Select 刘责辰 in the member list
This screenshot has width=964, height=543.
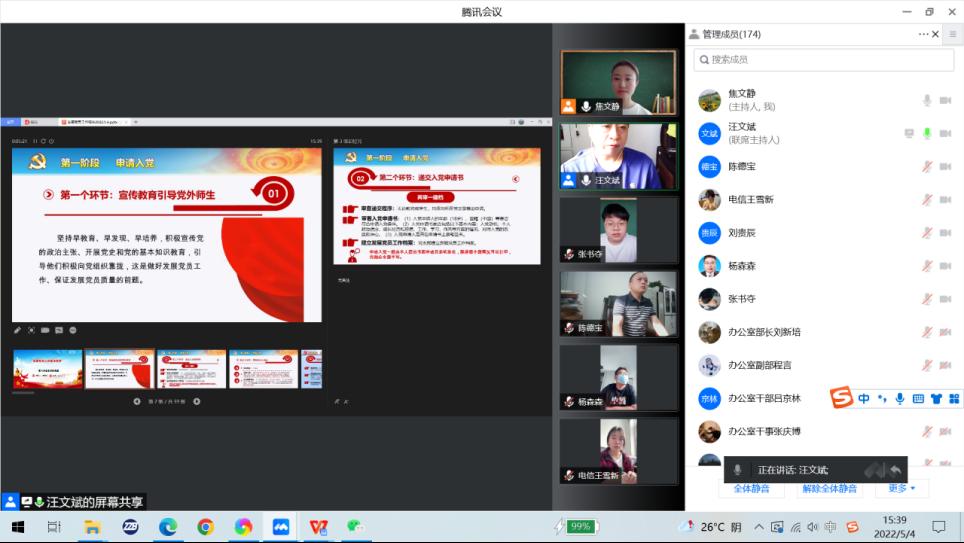[x=741, y=232]
